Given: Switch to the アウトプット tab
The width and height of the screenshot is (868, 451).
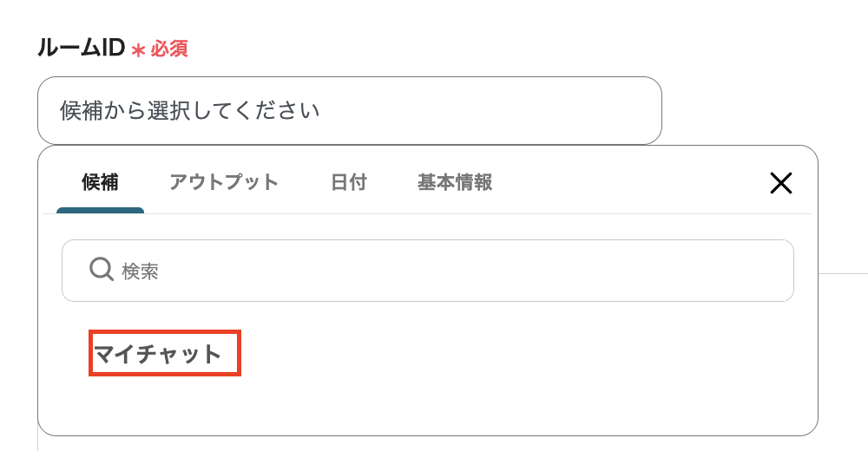Looking at the screenshot, I should click(x=224, y=182).
